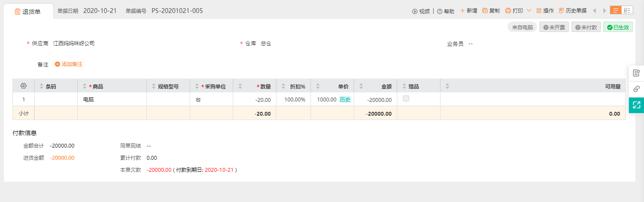Click the 历史 price history tag
This screenshot has width=644, height=202.
coord(345,99)
